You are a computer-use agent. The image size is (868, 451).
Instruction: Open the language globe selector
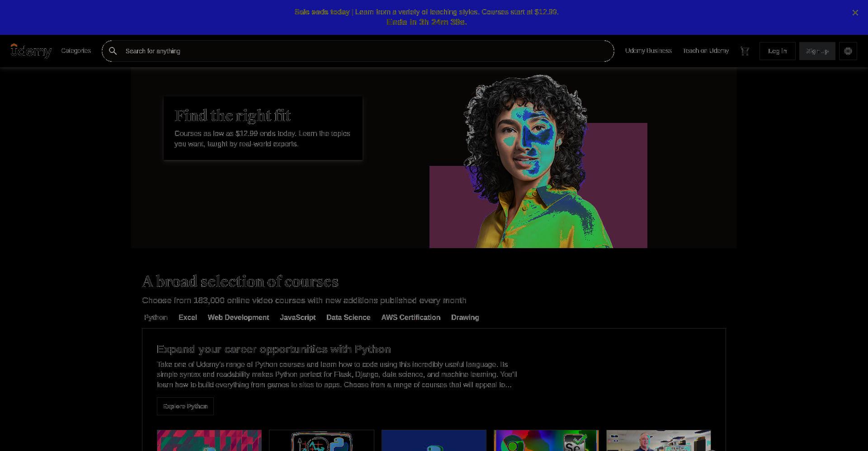point(848,51)
